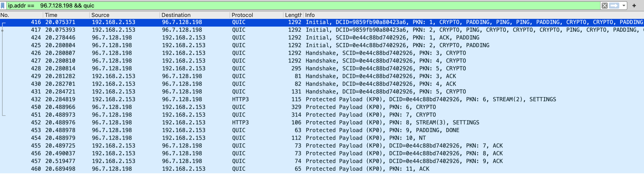Click the display filter bookmark icon
644x175 pixels.
coord(3,6)
